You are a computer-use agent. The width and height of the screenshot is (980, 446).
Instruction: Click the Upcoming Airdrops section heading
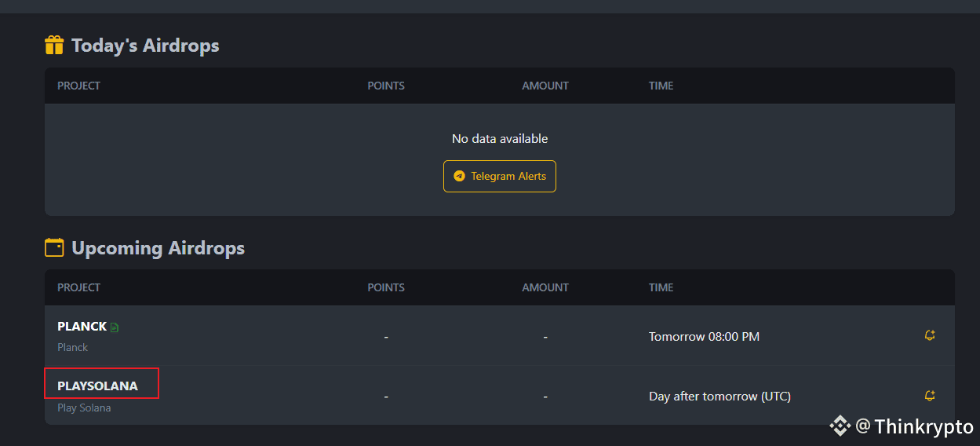click(158, 248)
